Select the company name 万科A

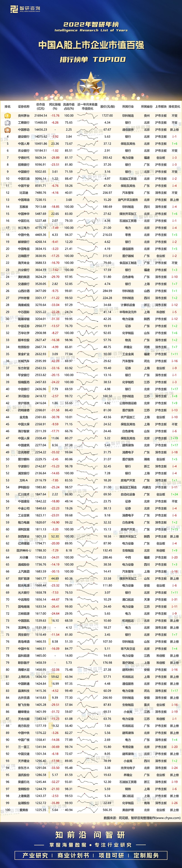(x=24, y=481)
